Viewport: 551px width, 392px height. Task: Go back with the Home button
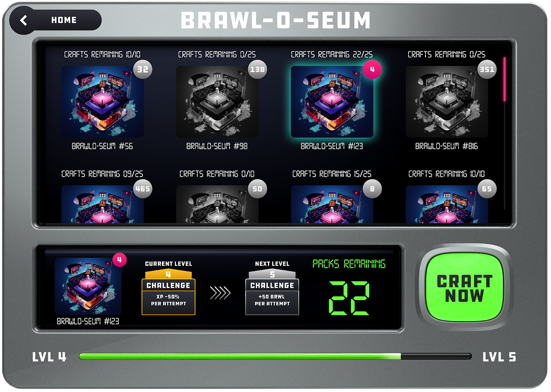(55, 20)
